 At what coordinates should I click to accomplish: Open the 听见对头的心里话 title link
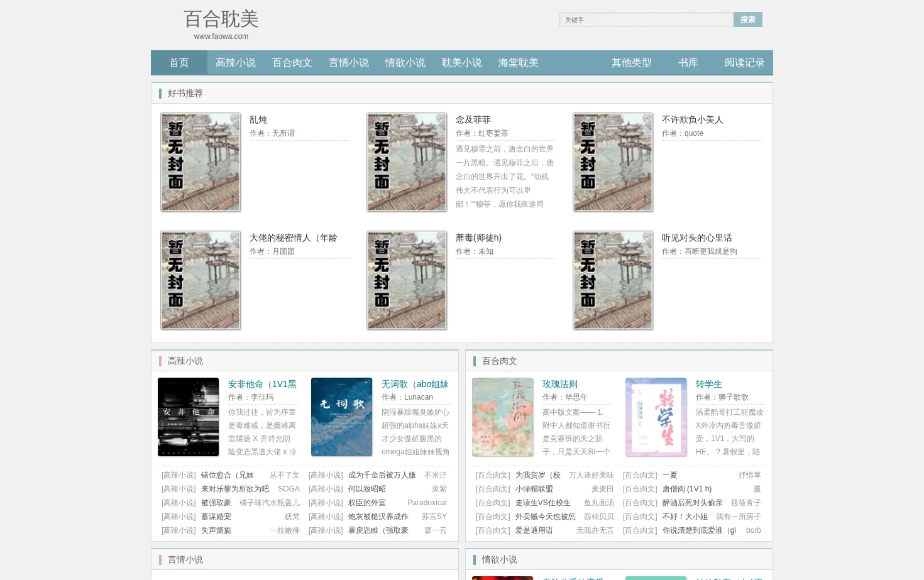pos(697,238)
